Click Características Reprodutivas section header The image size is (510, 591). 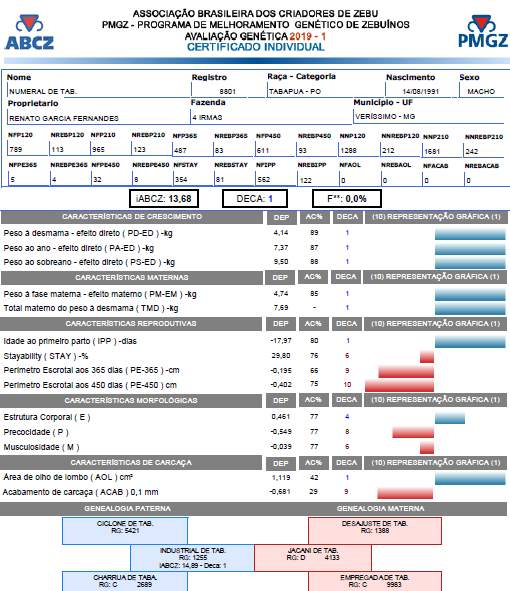(131, 324)
